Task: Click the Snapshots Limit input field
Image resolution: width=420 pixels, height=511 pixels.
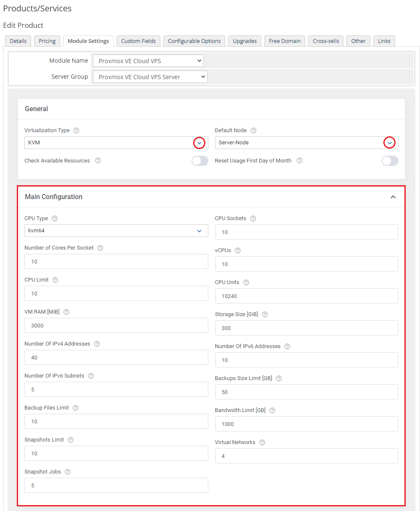Action: (116, 453)
